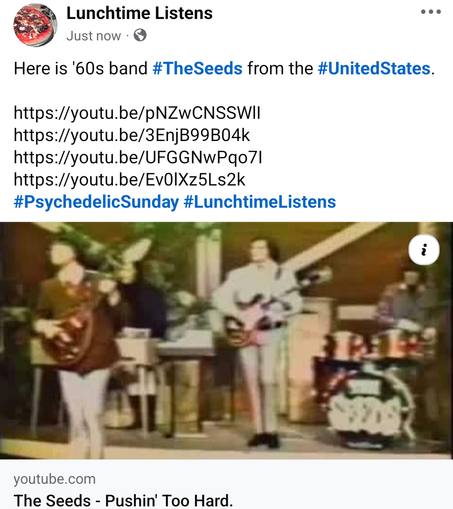The height and width of the screenshot is (509, 453).
Task: Open the youtu.be/3EnjB99B04k link
Action: click(132, 135)
